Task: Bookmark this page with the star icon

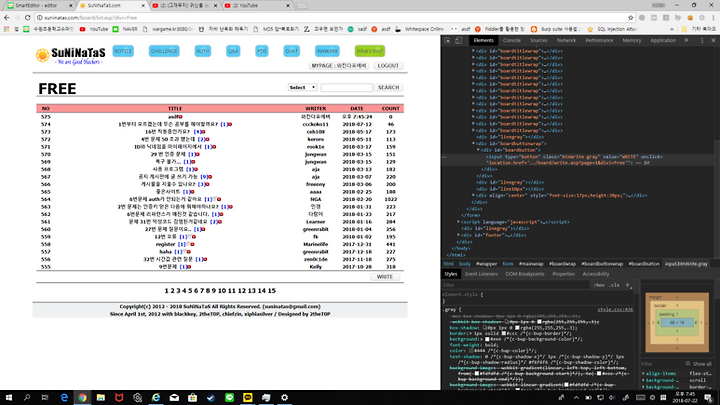Action: pyautogui.click(x=630, y=17)
